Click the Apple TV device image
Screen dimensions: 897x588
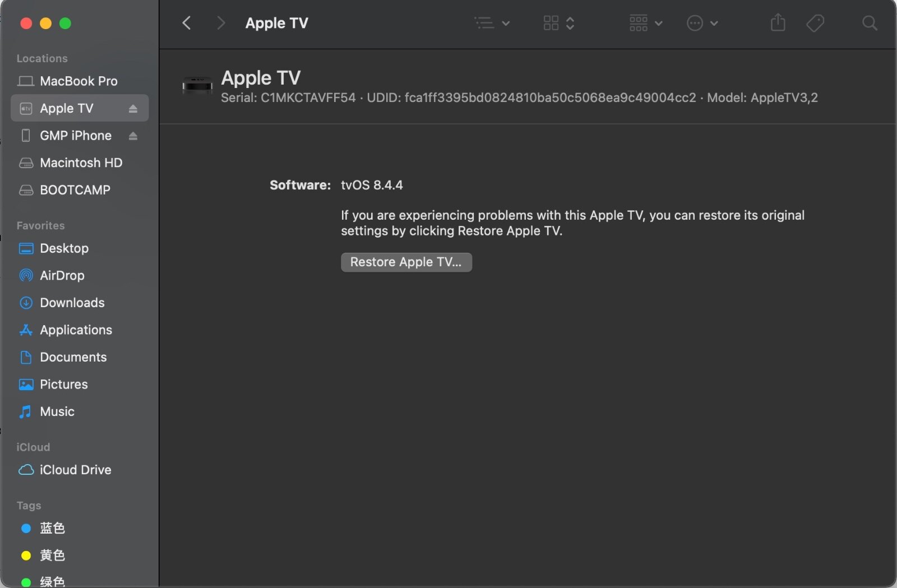197,85
